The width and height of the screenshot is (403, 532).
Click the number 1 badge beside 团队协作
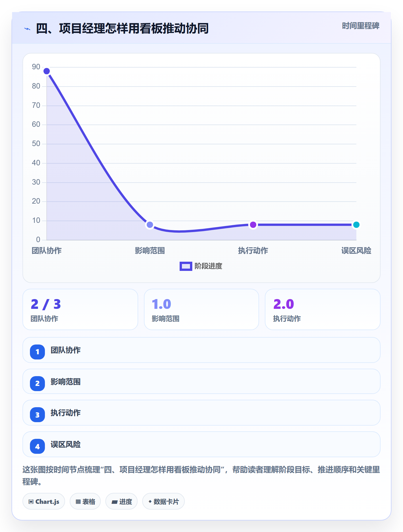coord(37,352)
